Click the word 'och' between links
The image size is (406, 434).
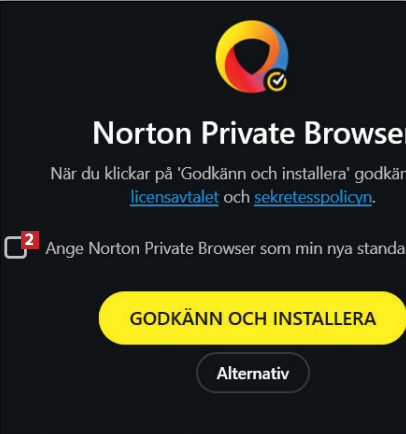coord(237,197)
